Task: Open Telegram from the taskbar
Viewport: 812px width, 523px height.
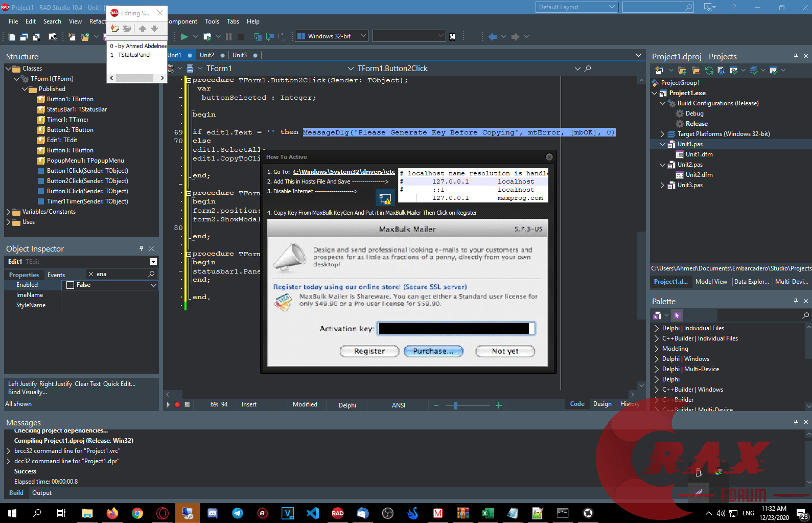Action: pyautogui.click(x=238, y=513)
